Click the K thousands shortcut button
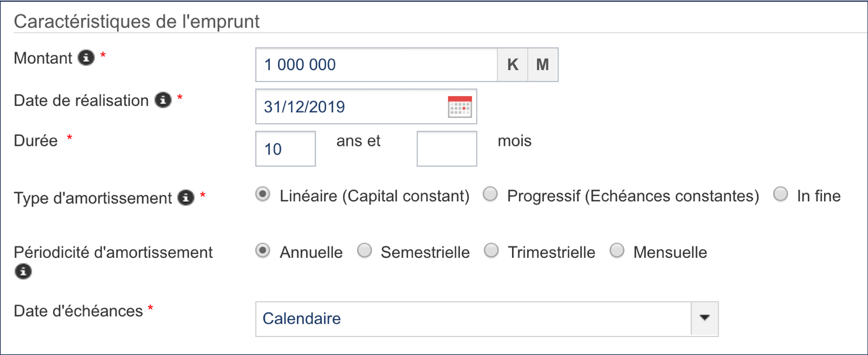 point(513,64)
